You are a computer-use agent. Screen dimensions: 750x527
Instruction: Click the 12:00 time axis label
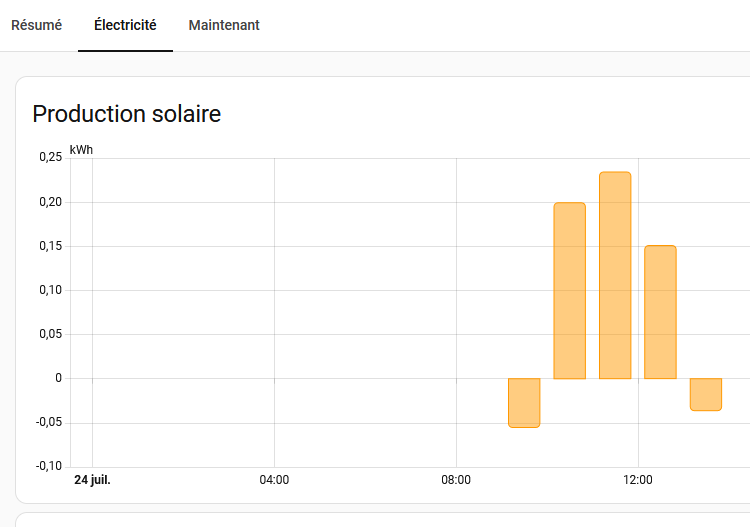tap(638, 480)
